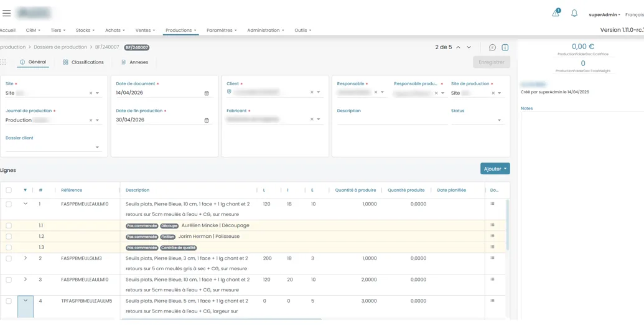The height and width of the screenshot is (325, 644).
Task: Collapse line 4 highlighted chevron
Action: [26, 301]
